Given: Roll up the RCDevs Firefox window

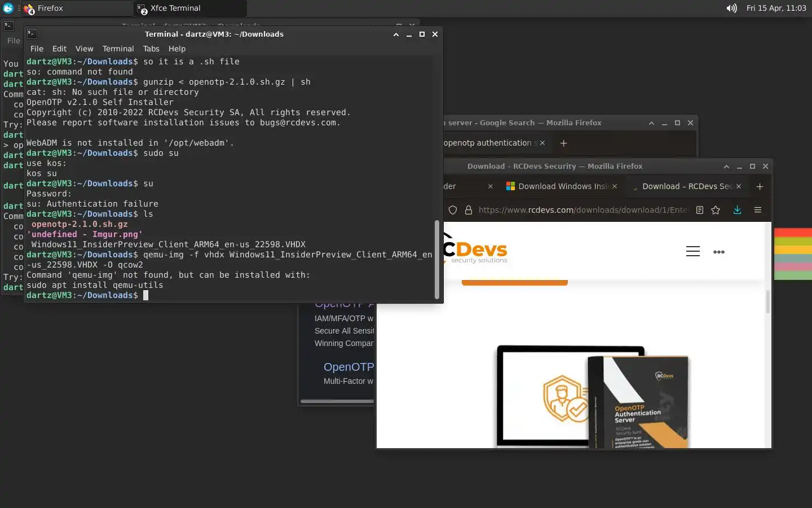Looking at the screenshot, I should pos(726,166).
